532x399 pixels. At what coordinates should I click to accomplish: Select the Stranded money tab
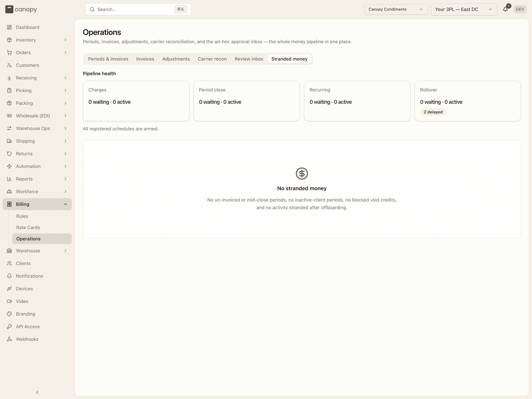tap(289, 59)
